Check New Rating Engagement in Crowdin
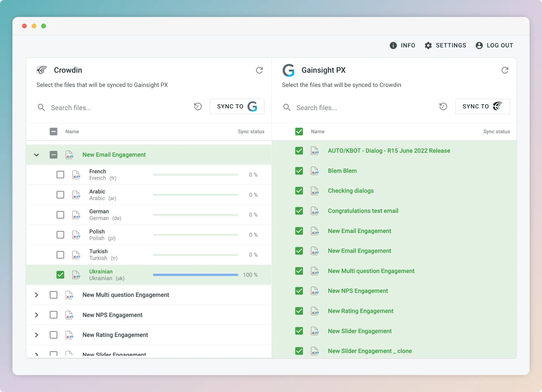The height and width of the screenshot is (392, 542). 53,335
